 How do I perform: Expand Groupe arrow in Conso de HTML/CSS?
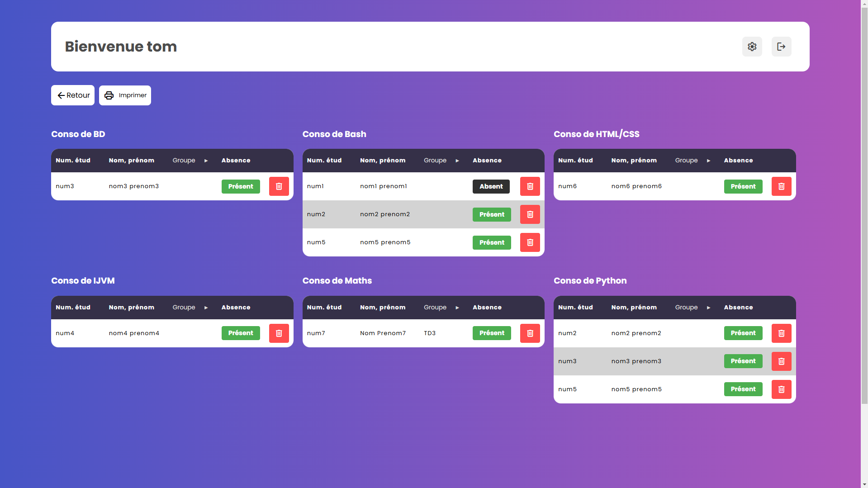pos(708,161)
